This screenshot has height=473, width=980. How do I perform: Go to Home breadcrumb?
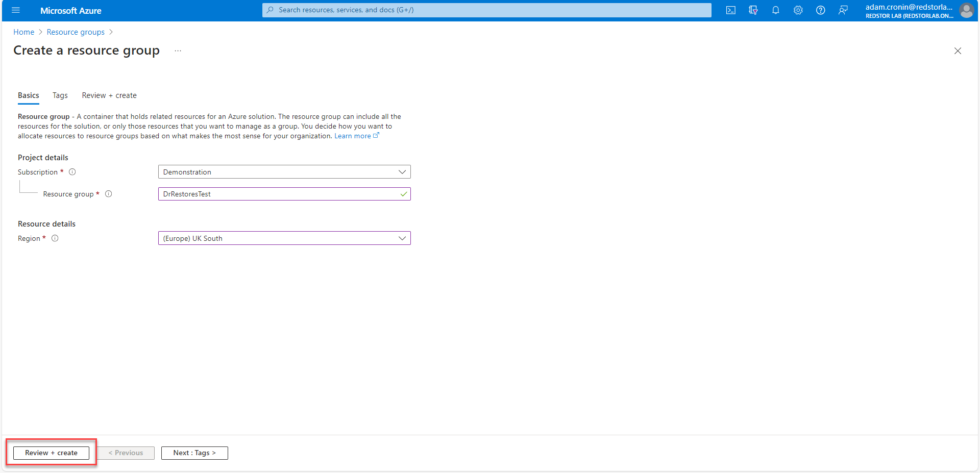(23, 32)
